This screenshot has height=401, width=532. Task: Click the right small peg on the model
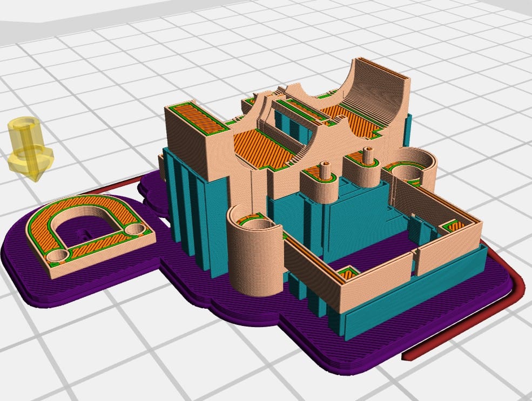click(369, 155)
